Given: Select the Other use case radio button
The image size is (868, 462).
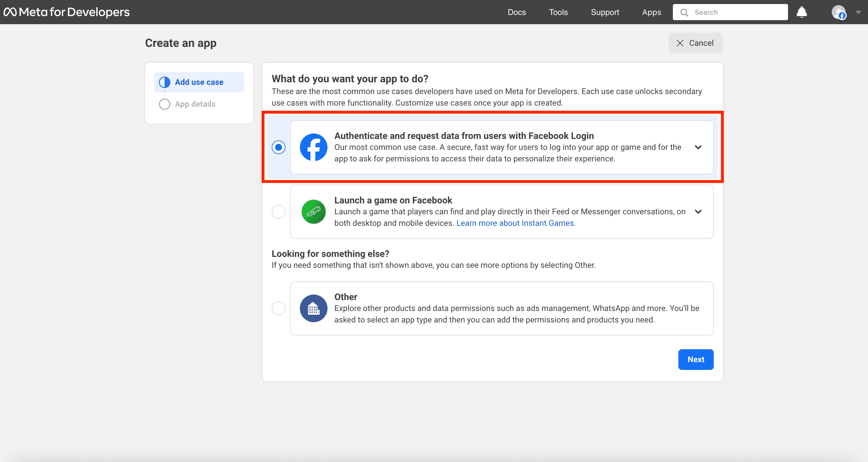Looking at the screenshot, I should (278, 308).
